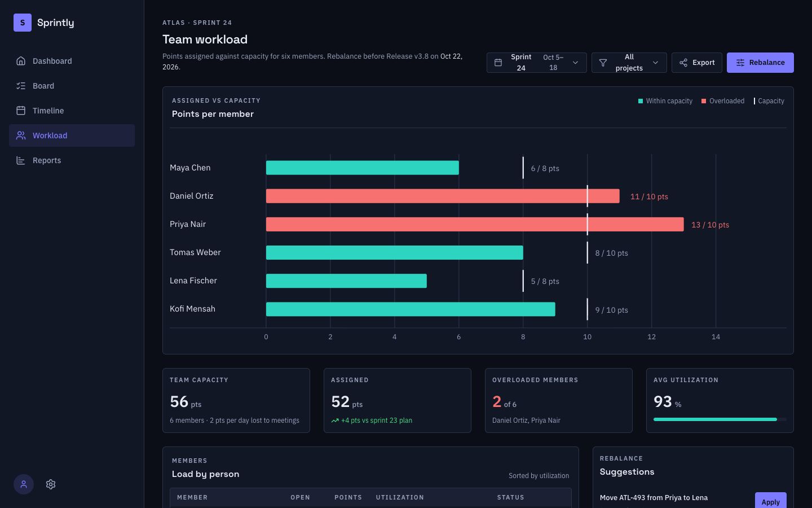This screenshot has width=812, height=508.
Task: Click the Rebalance button
Action: tap(760, 63)
